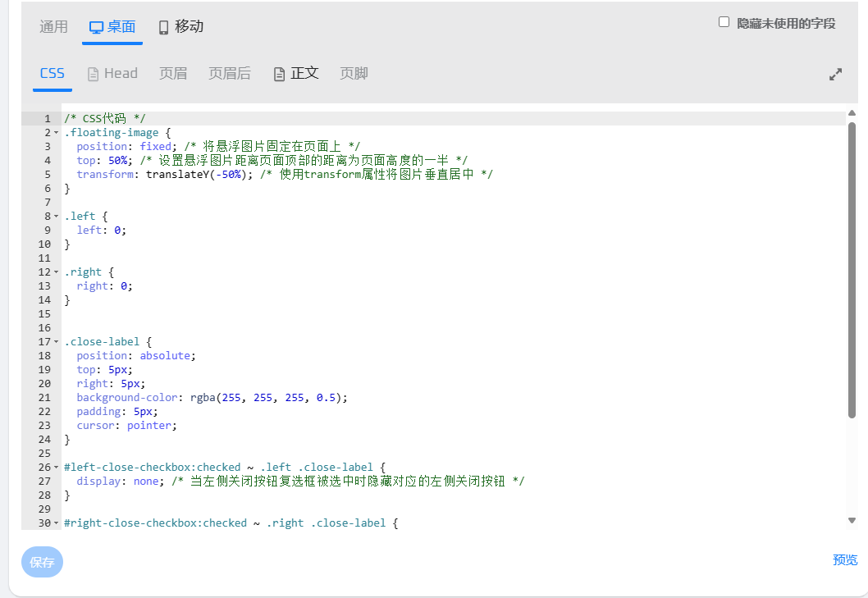The width and height of the screenshot is (868, 598).
Task: Click the scrollbar down arrow
Action: 852,520
